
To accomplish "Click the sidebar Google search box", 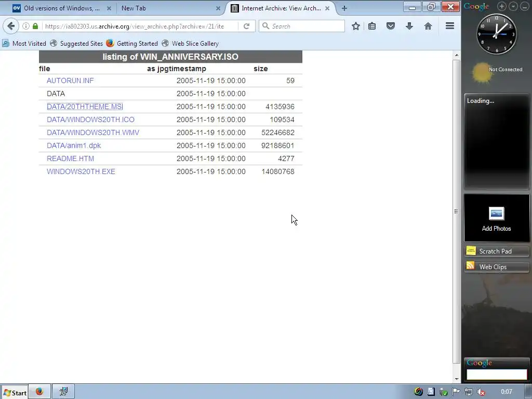I will pos(497,374).
